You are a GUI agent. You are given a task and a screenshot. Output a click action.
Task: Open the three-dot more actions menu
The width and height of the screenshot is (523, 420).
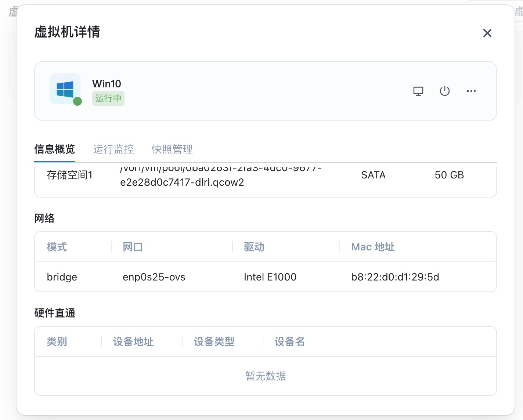(x=471, y=91)
